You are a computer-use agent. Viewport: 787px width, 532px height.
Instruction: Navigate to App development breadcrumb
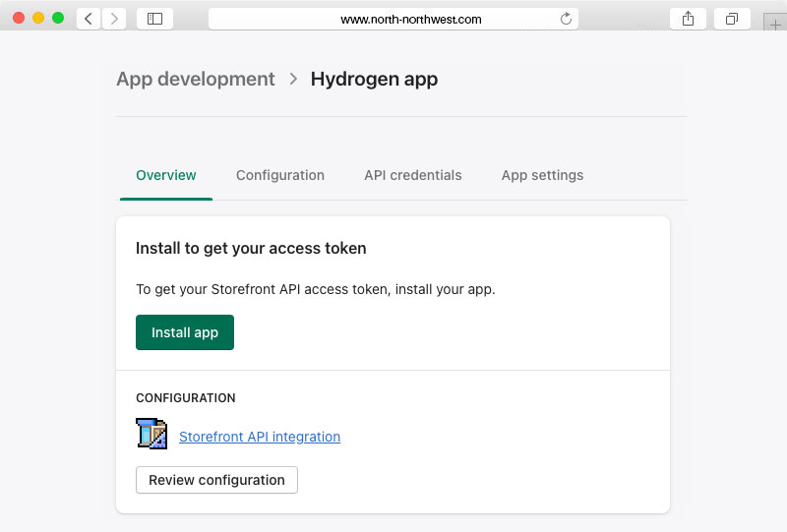196,80
